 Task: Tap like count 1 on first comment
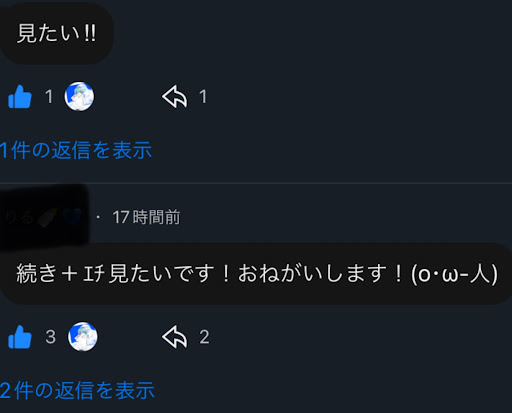[49, 97]
